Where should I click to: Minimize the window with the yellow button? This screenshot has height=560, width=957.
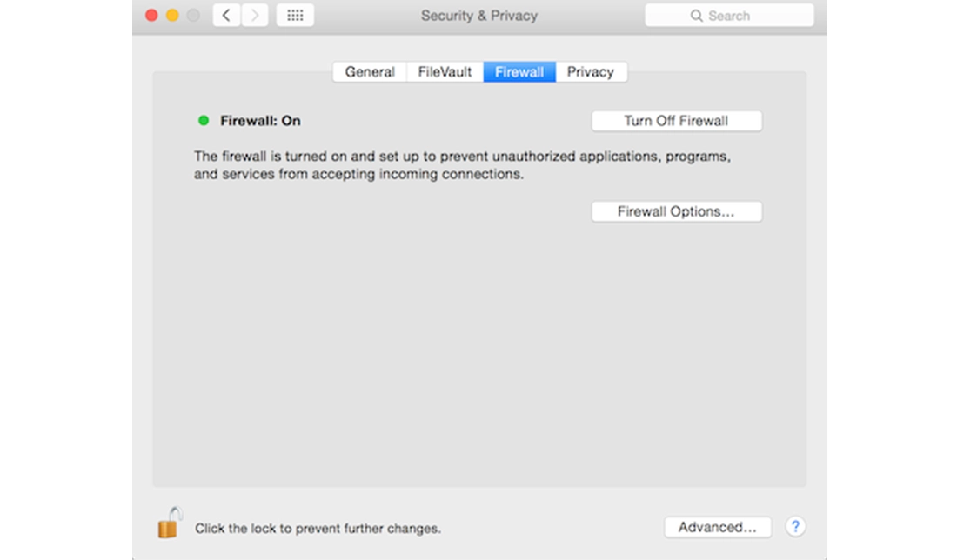click(x=172, y=16)
